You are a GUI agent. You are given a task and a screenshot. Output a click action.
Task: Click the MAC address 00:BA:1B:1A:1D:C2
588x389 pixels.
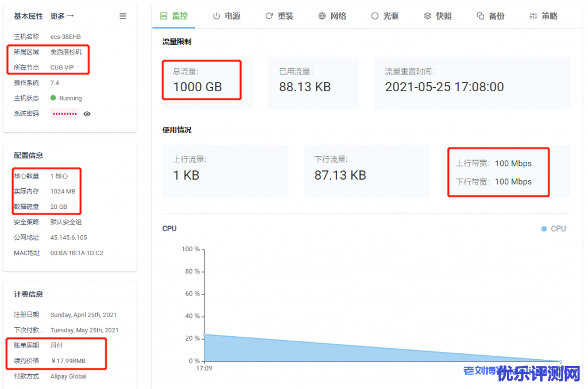tap(77, 253)
